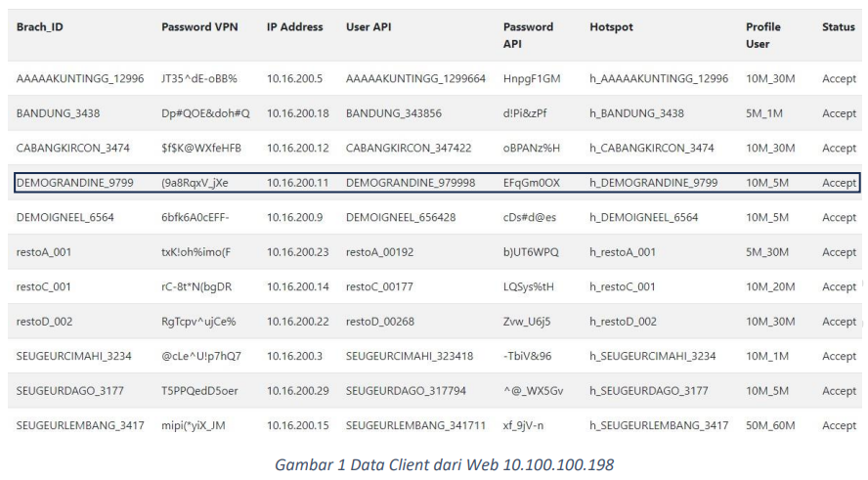The width and height of the screenshot is (868, 480).
Task: Select IP address 10.16.200.18
Action: point(297,113)
